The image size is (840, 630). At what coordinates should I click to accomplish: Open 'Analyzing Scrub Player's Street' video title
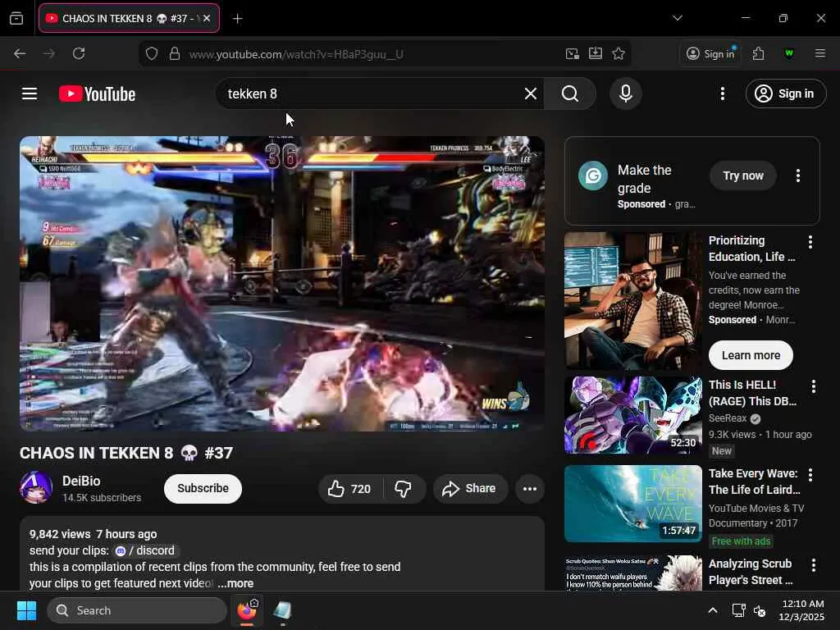point(751,572)
